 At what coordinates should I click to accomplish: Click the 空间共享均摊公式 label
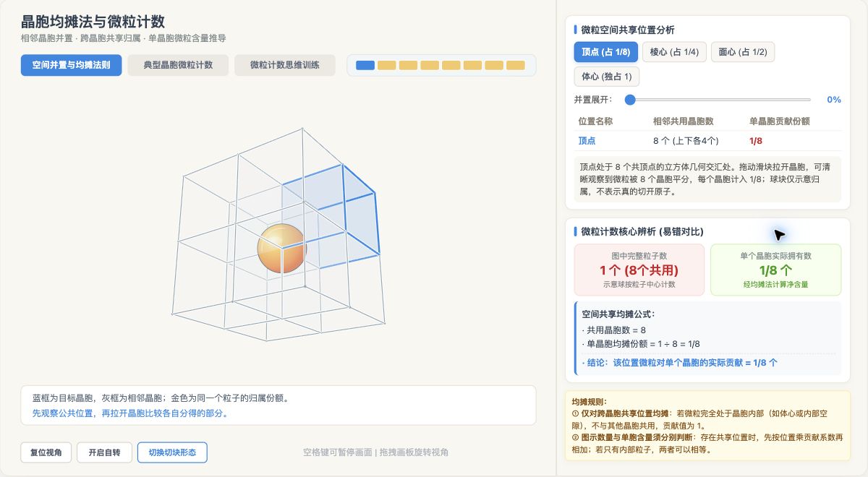pyautogui.click(x=618, y=314)
